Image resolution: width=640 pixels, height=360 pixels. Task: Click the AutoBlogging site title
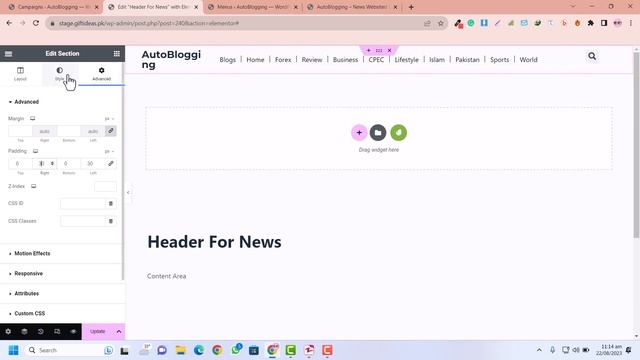point(171,59)
